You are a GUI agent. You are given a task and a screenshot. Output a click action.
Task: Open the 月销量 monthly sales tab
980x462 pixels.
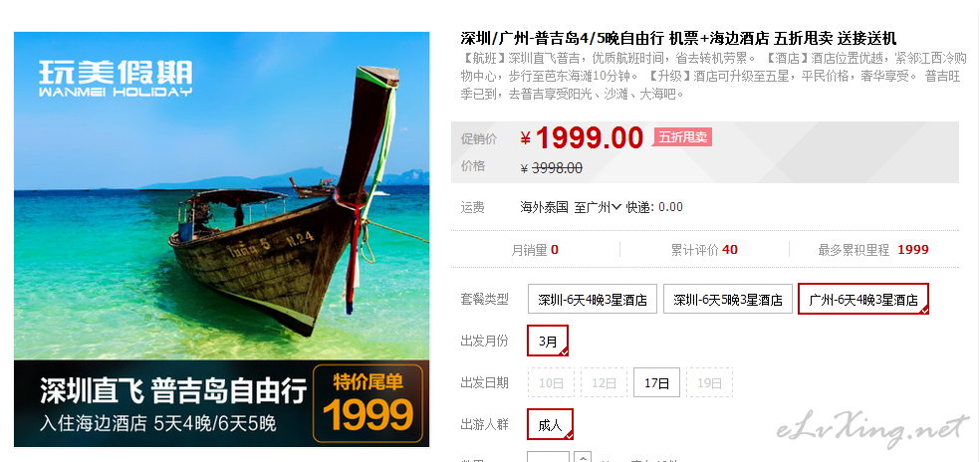(535, 250)
